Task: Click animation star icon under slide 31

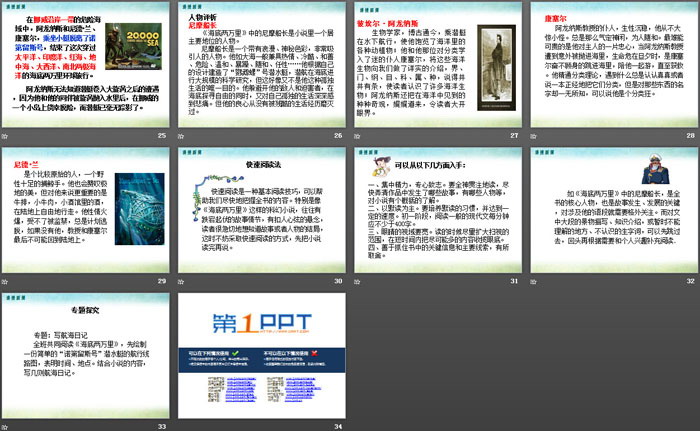Action: 357,281
